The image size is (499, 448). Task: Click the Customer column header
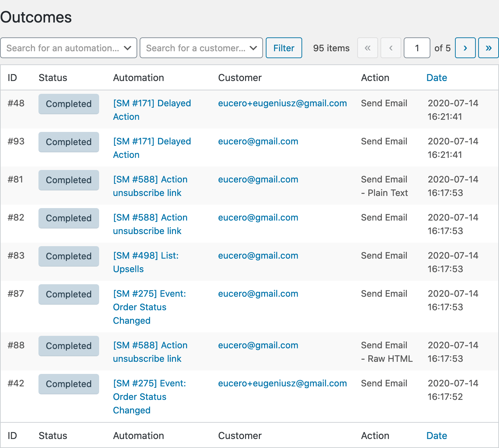(x=240, y=78)
